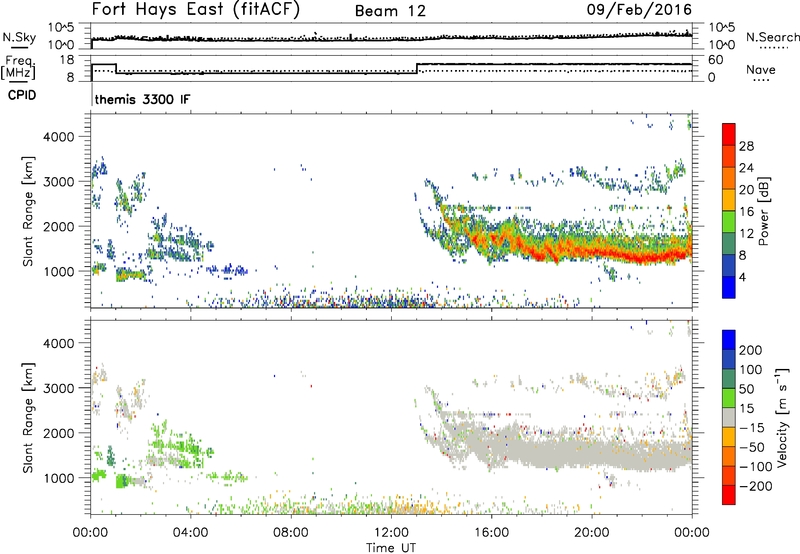Click the 'N.Sky' axis label
This screenshot has height=554, width=800.
tap(19, 37)
